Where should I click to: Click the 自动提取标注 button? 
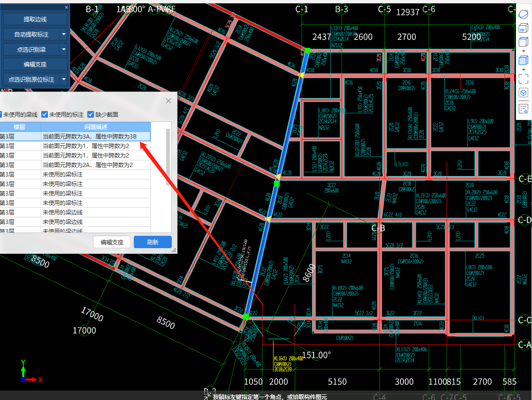[31, 34]
